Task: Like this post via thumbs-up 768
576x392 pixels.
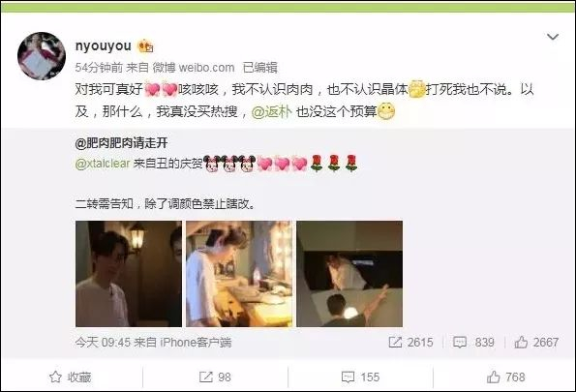Action: tap(506, 377)
